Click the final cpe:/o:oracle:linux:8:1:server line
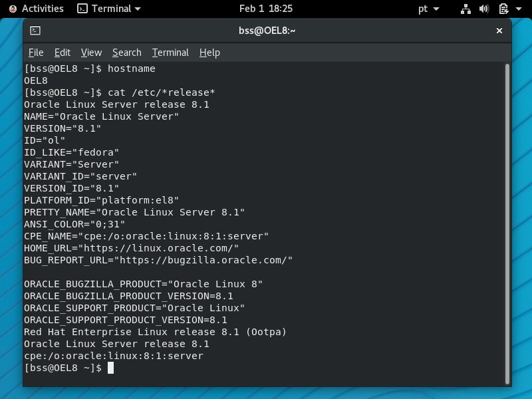Image resolution: width=532 pixels, height=399 pixels. [114, 356]
